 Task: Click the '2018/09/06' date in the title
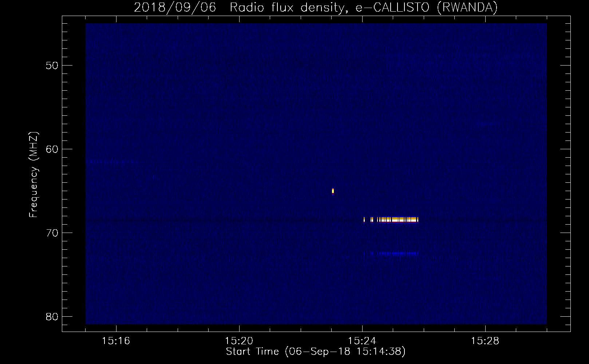coord(175,7)
